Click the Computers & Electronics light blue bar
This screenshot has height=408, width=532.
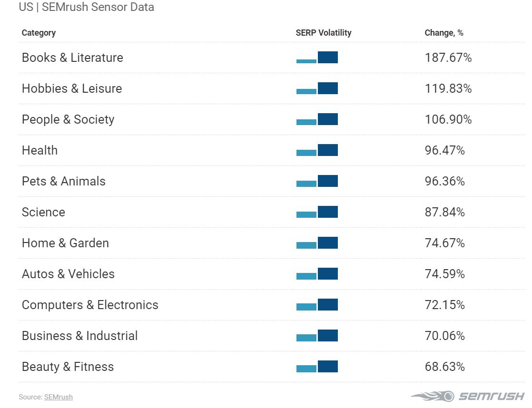click(x=306, y=307)
